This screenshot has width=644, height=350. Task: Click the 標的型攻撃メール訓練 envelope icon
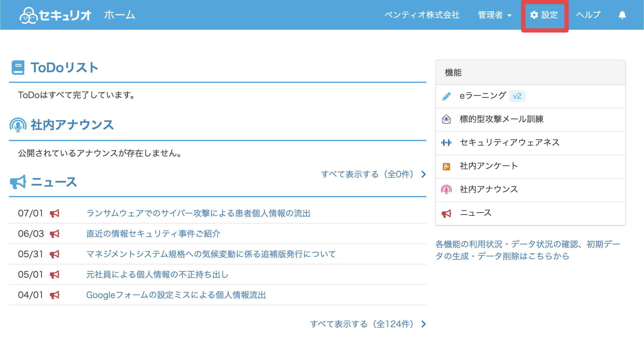[x=446, y=119]
